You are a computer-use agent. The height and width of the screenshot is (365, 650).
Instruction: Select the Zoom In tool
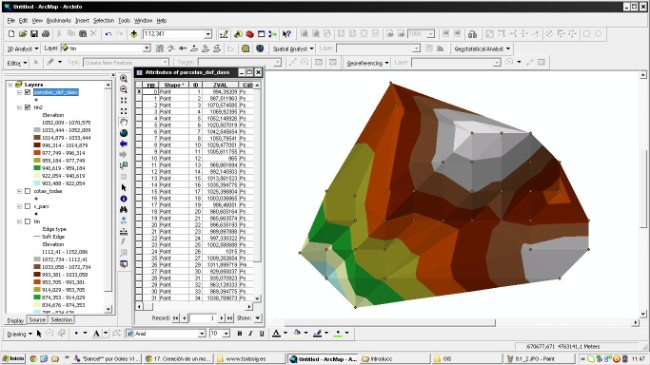click(x=124, y=78)
